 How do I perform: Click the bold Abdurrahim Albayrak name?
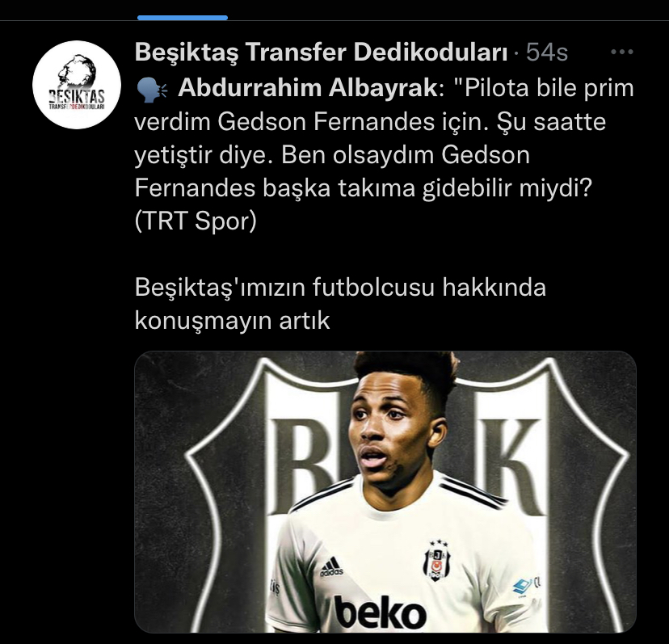point(308,88)
